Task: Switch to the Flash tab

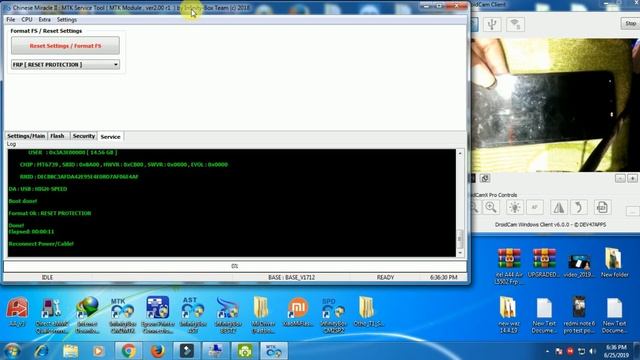Action: 58,136
